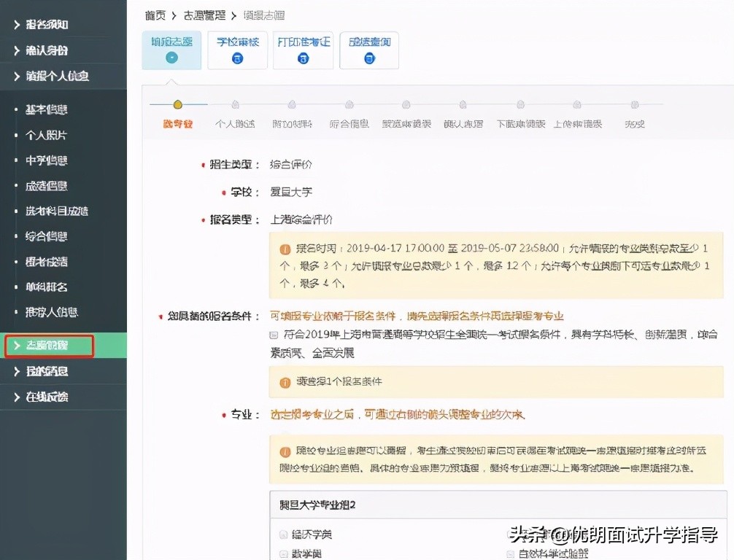Open the highlighted 志愿管理 sidebar item

(x=49, y=346)
